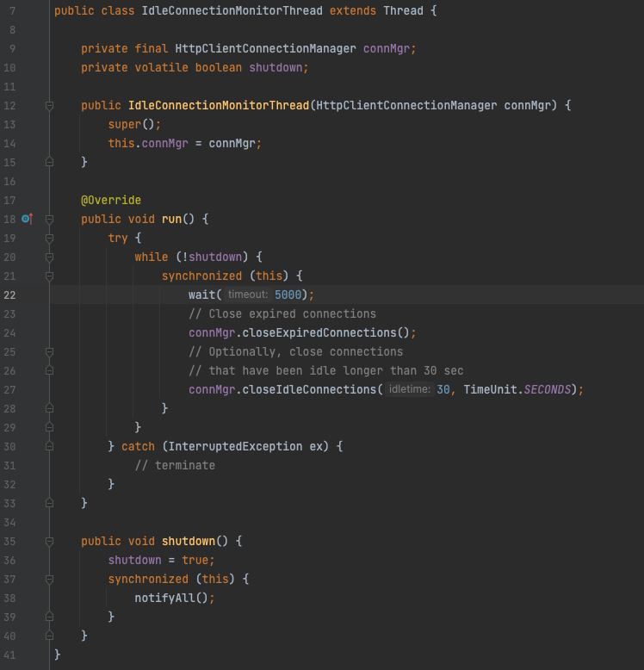Screen dimensions: 644x670
Task: Fold the while loop on line 20
Action: pos(50,257)
